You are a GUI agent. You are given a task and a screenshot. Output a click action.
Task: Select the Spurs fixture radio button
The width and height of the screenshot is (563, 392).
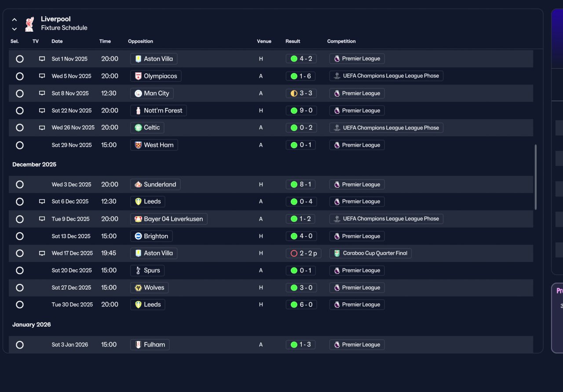point(20,270)
